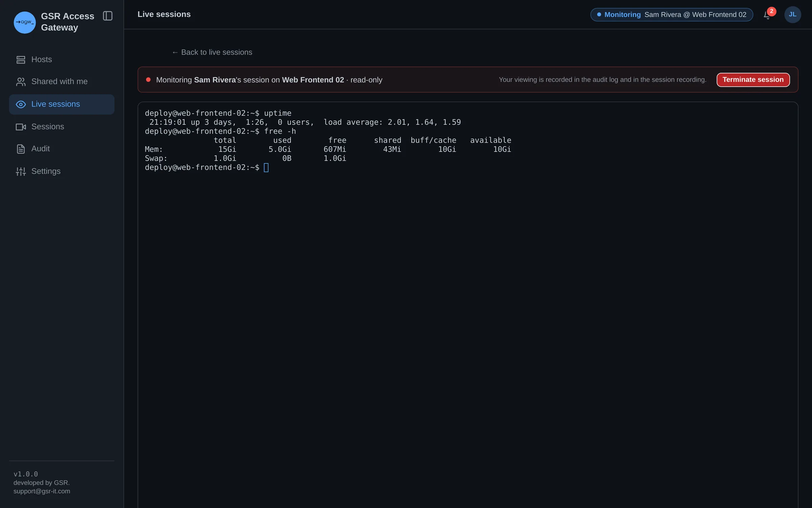Click the red recording dot in banner
Screen dimensions: 812x508
(148, 80)
